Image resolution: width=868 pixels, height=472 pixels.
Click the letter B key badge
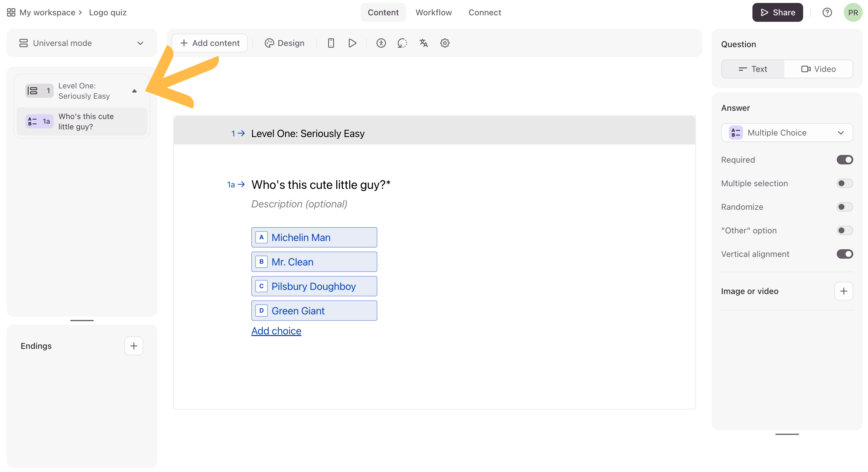(x=261, y=262)
